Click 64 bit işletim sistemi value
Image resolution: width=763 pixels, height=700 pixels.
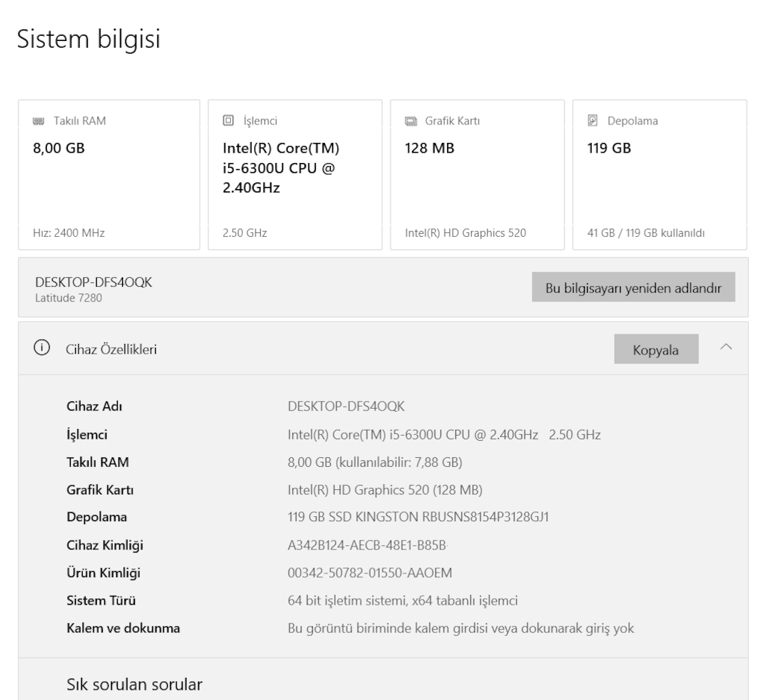click(x=402, y=601)
